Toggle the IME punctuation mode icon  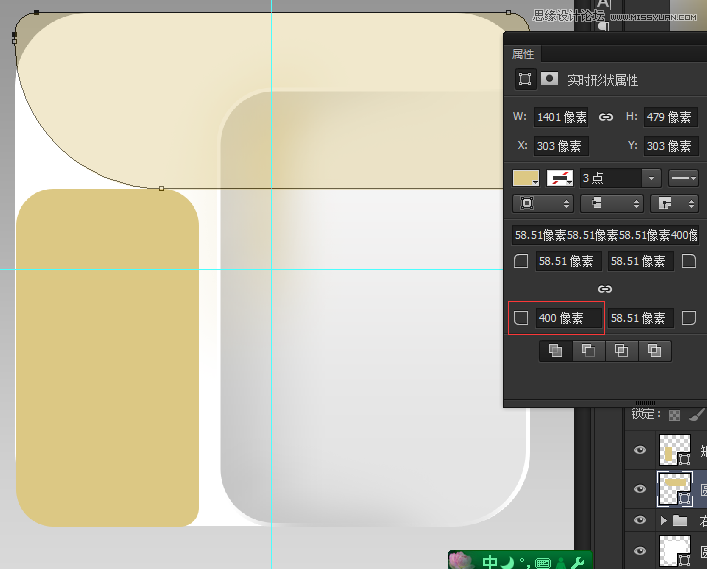tap(524, 562)
